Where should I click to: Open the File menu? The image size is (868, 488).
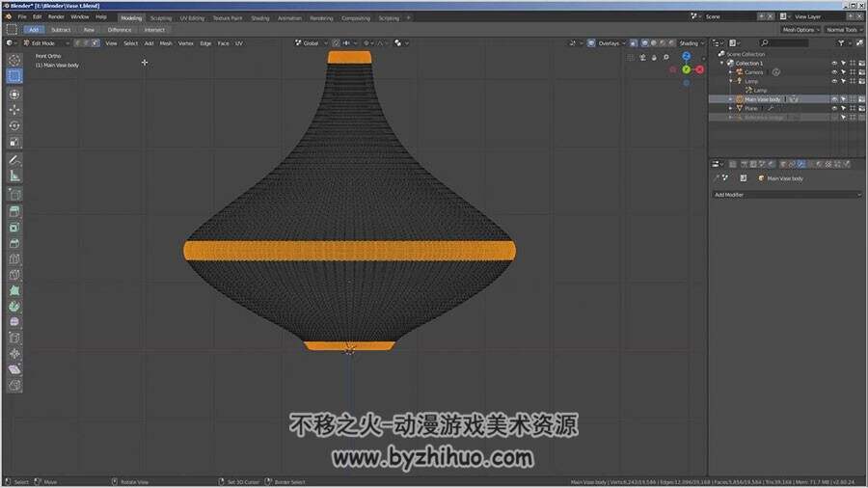tap(22, 17)
